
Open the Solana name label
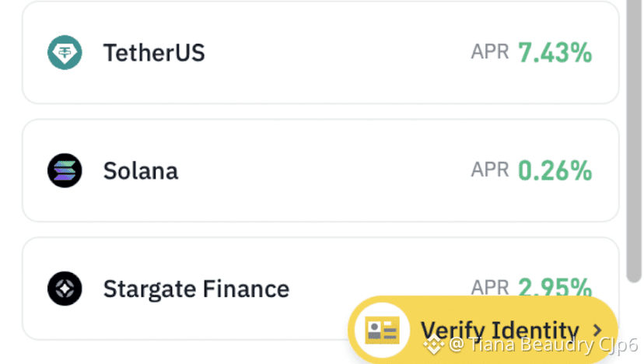[x=141, y=171]
